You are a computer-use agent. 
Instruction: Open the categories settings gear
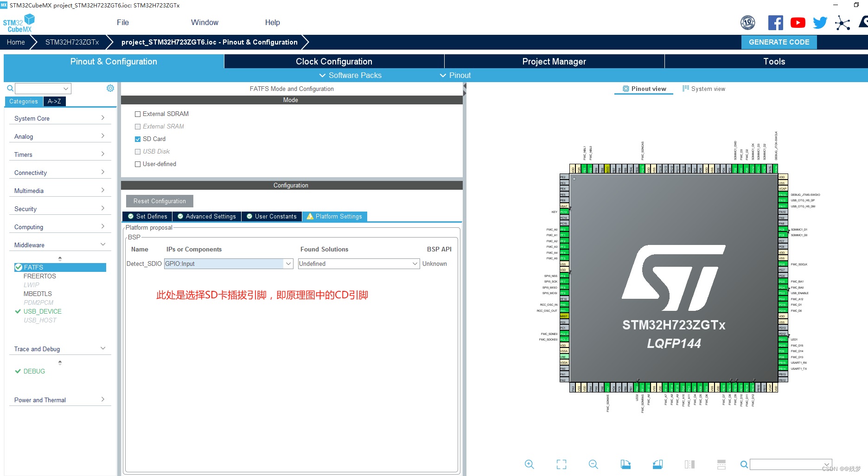click(x=110, y=88)
